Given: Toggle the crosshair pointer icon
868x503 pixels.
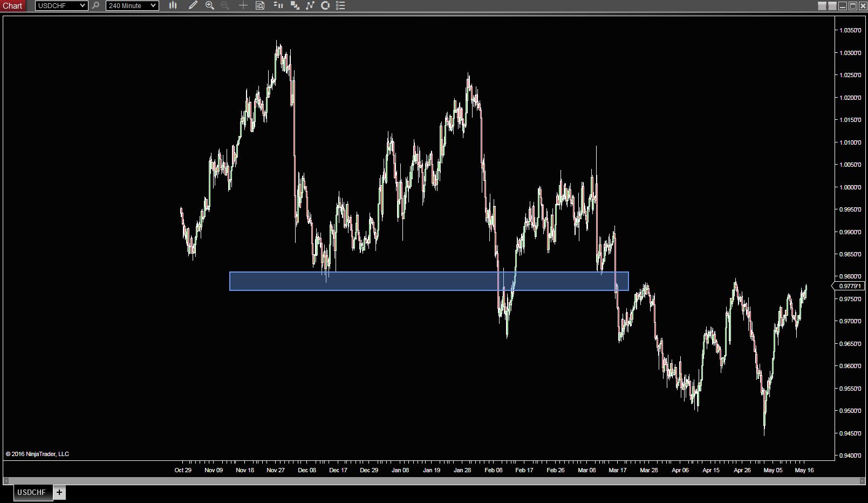Looking at the screenshot, I should 243,5.
